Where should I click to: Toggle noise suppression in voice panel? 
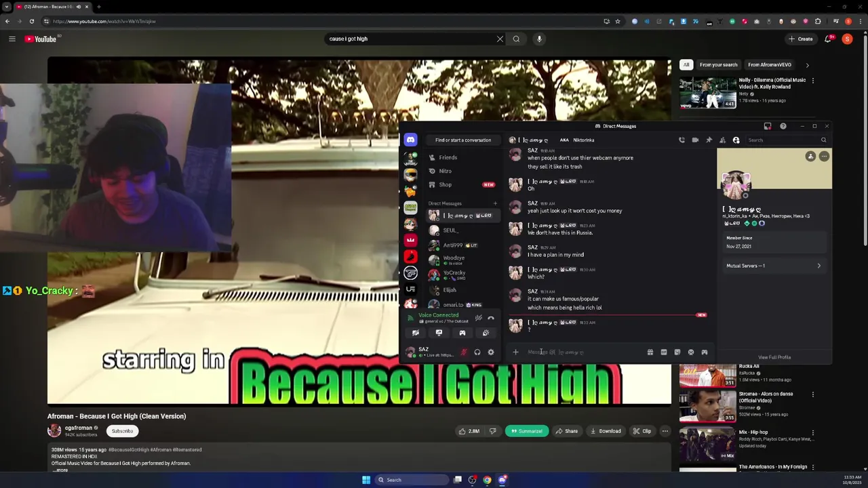479,318
